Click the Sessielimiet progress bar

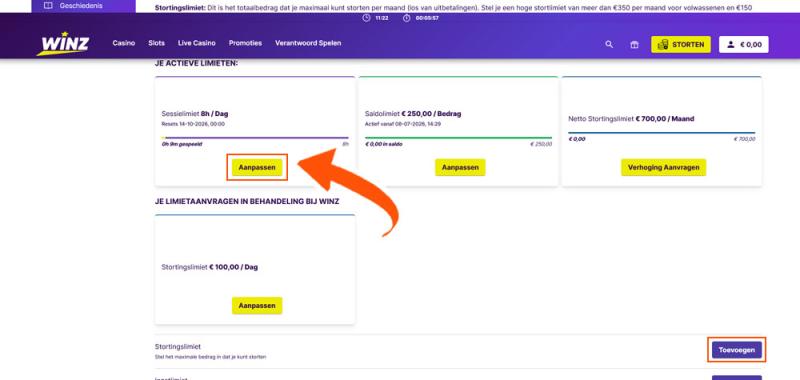pyautogui.click(x=255, y=138)
